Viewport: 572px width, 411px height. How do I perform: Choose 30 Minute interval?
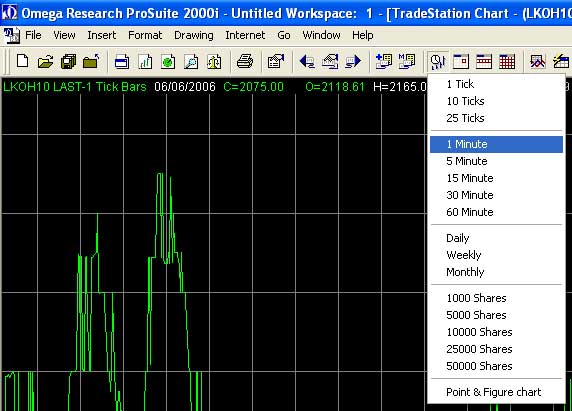pos(496,195)
